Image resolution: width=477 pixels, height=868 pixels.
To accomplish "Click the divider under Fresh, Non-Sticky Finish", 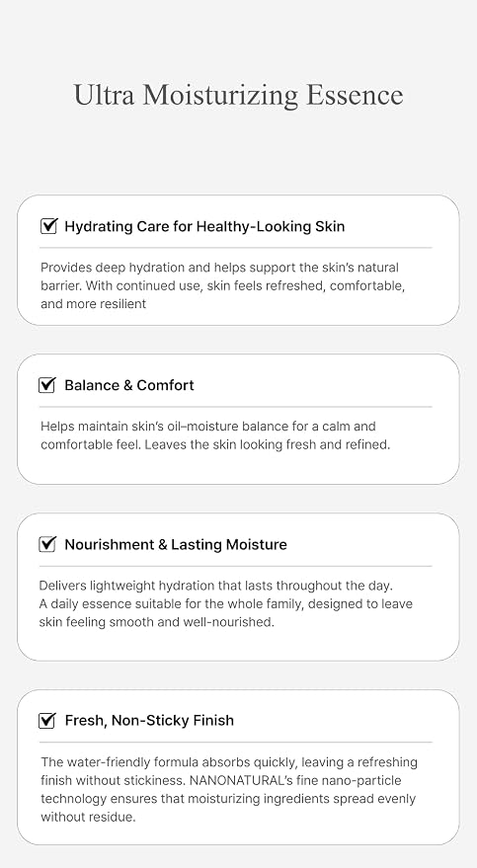I will pyautogui.click(x=236, y=743).
